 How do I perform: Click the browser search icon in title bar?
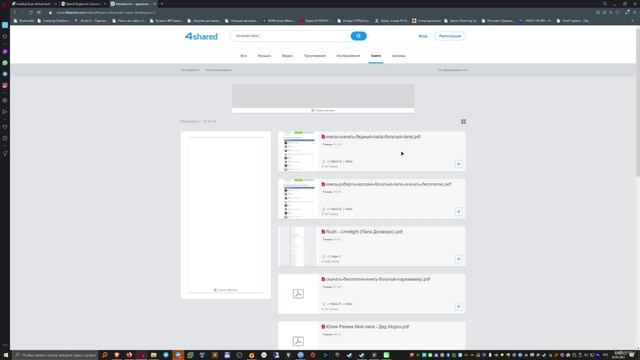[x=605, y=4]
